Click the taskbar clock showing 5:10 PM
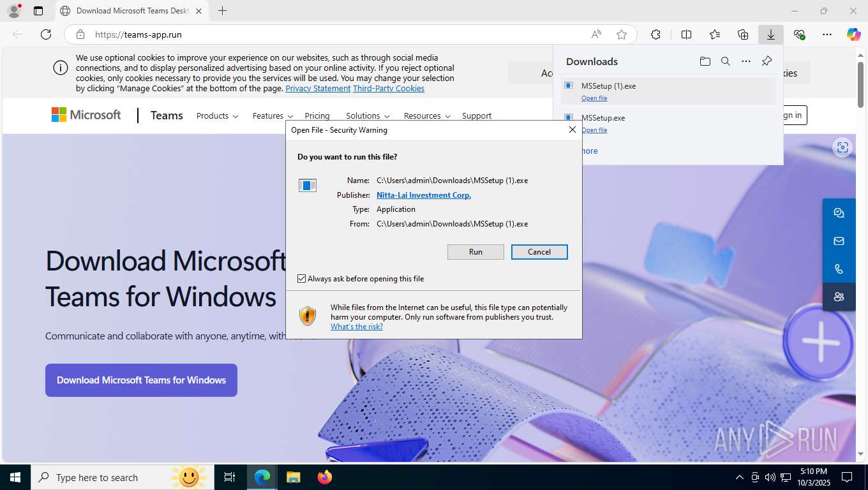Viewport: 868px width, 490px height. [x=813, y=477]
